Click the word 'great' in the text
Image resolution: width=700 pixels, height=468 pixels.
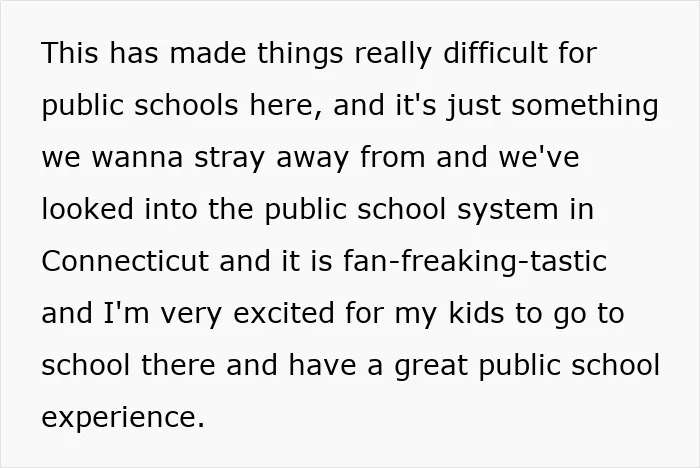pyautogui.click(x=431, y=366)
